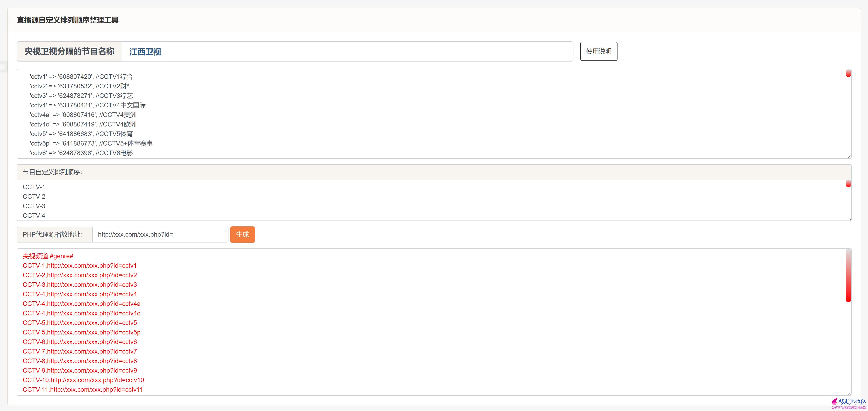Click the 使用说明 button
This screenshot has width=868, height=411.
(x=598, y=51)
